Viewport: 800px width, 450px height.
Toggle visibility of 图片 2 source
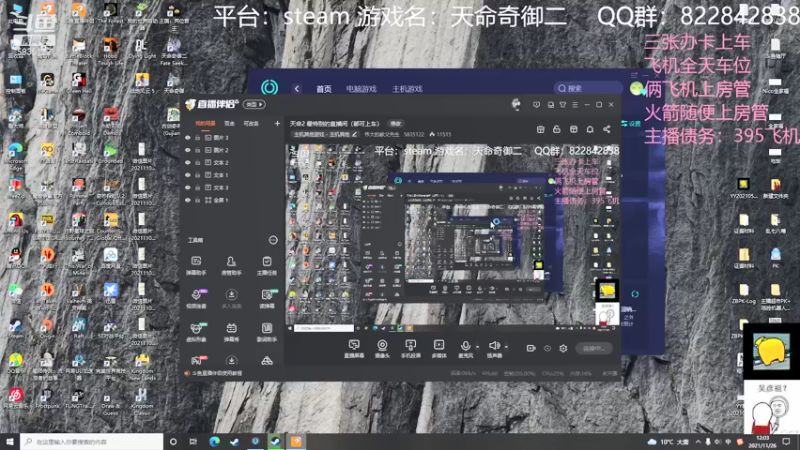pos(188,150)
